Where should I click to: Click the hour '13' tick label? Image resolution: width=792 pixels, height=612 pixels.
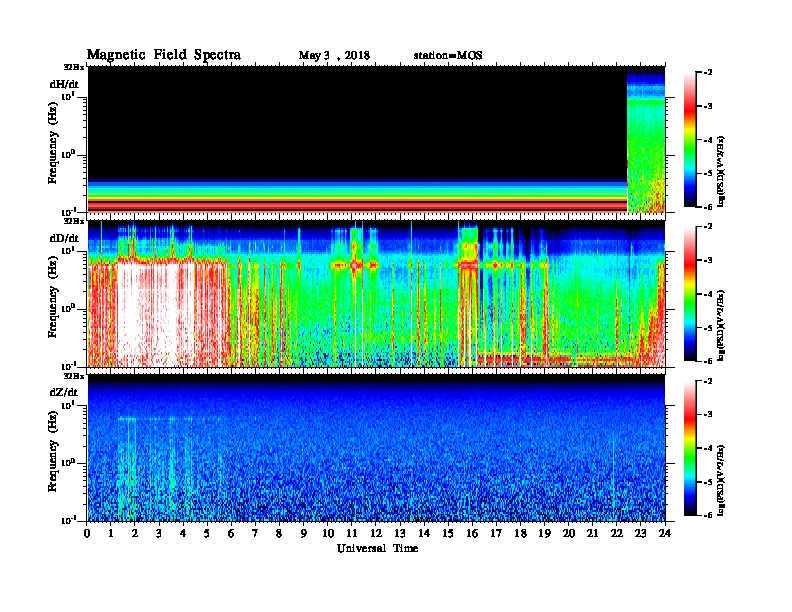[400, 533]
